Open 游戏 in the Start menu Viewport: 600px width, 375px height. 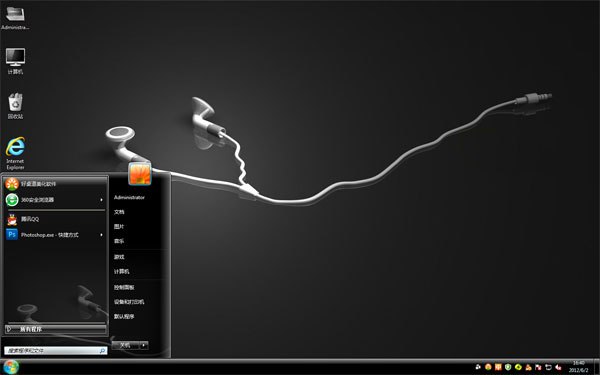click(119, 257)
